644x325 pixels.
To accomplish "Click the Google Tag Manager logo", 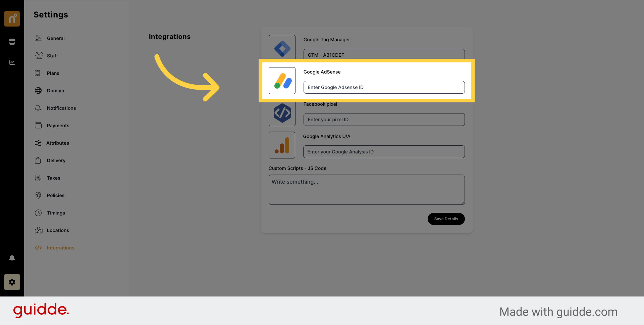I will pyautogui.click(x=282, y=49).
